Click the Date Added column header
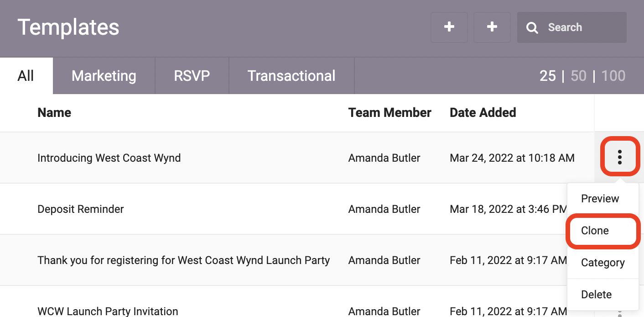Screen dimensions: 644x317 483,112
